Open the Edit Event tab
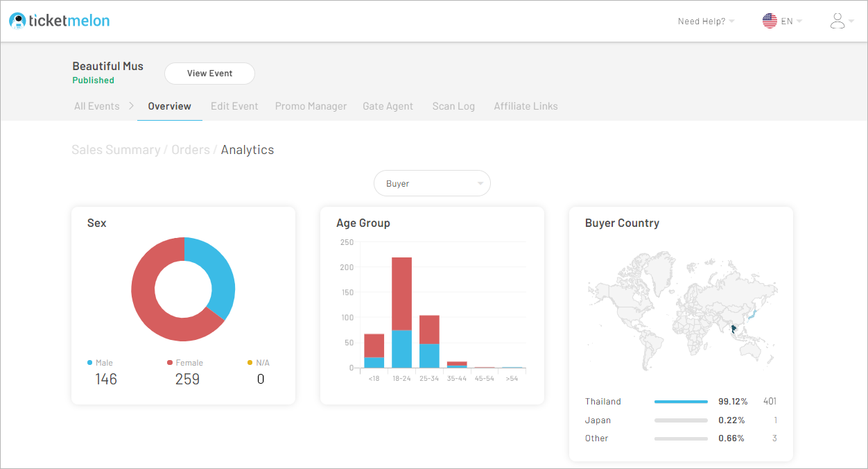Image resolution: width=868 pixels, height=469 pixels. click(x=234, y=106)
